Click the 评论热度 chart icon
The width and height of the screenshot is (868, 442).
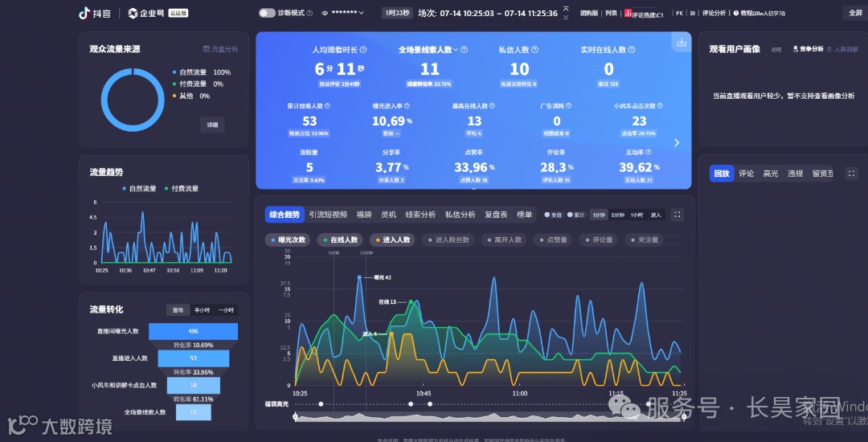pos(628,14)
